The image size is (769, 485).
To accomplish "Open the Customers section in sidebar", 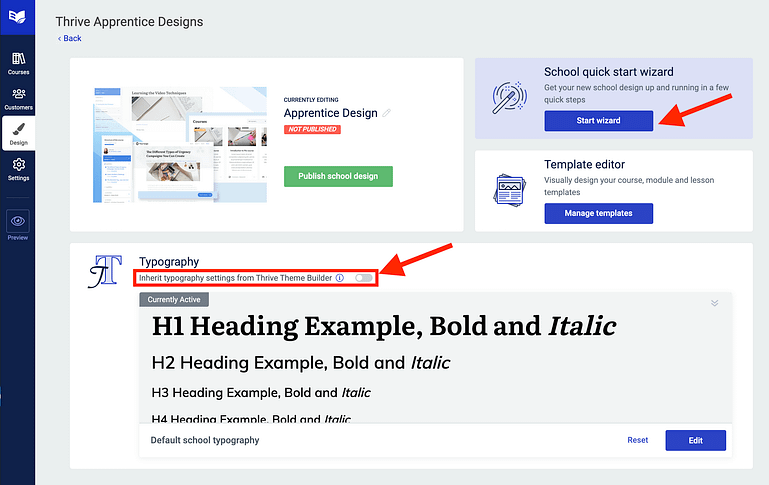I will (x=18, y=99).
